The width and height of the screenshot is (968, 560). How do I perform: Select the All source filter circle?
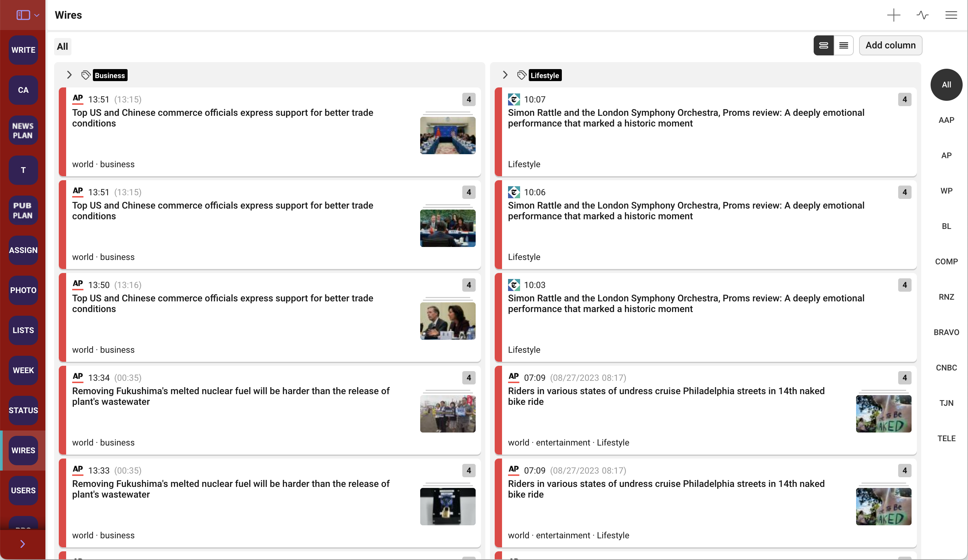click(x=946, y=84)
